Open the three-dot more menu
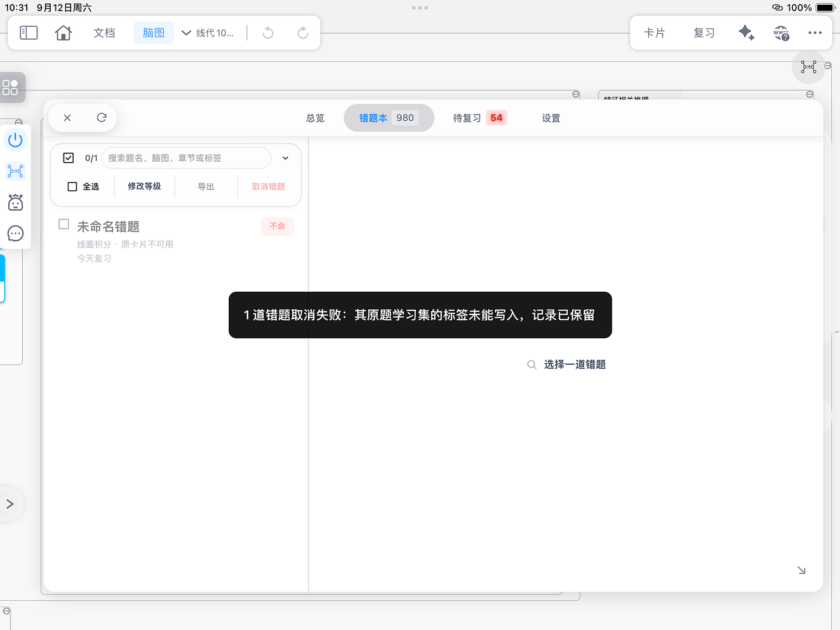 click(x=815, y=33)
